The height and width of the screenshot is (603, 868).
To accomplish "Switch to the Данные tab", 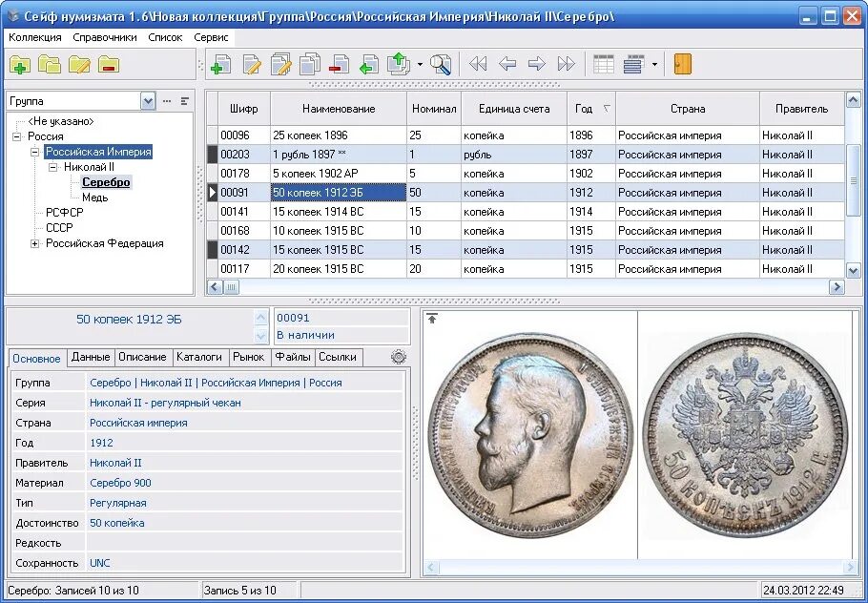I will [91, 357].
